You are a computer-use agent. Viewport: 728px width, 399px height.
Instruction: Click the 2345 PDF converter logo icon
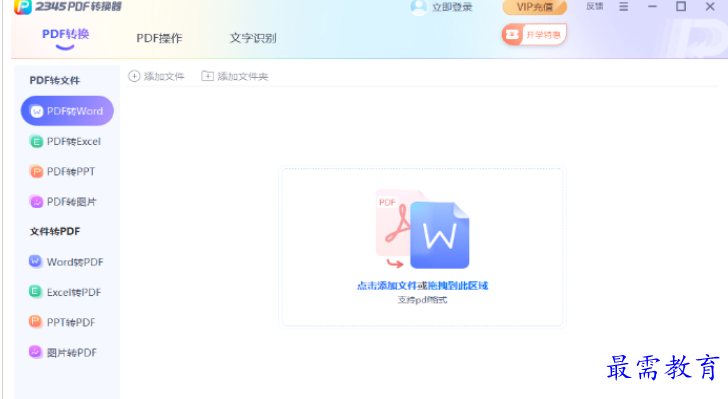point(23,7)
